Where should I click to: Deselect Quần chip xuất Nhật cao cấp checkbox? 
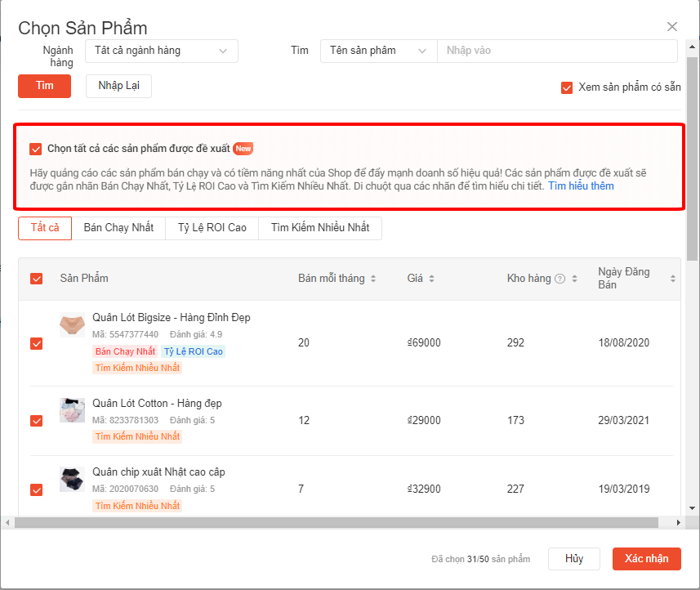pyautogui.click(x=36, y=489)
